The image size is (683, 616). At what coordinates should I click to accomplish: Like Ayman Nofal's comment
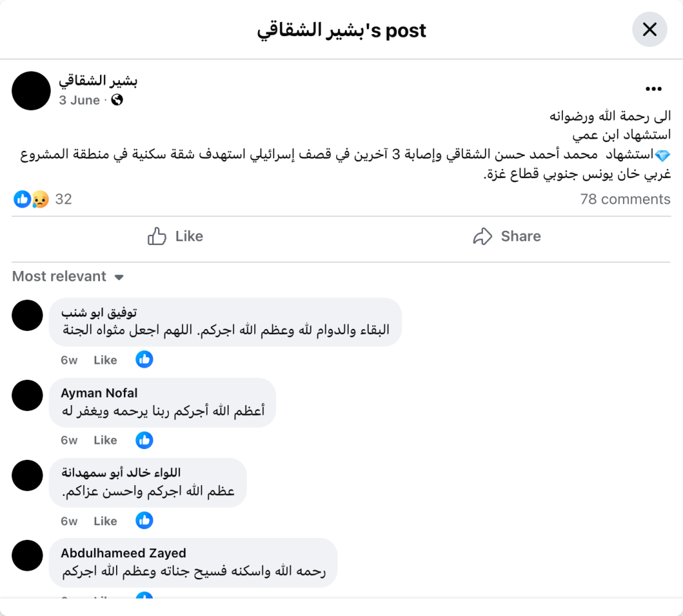(x=105, y=440)
